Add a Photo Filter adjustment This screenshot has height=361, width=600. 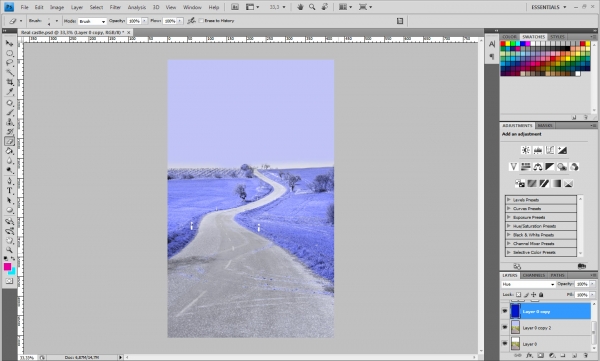click(562, 167)
